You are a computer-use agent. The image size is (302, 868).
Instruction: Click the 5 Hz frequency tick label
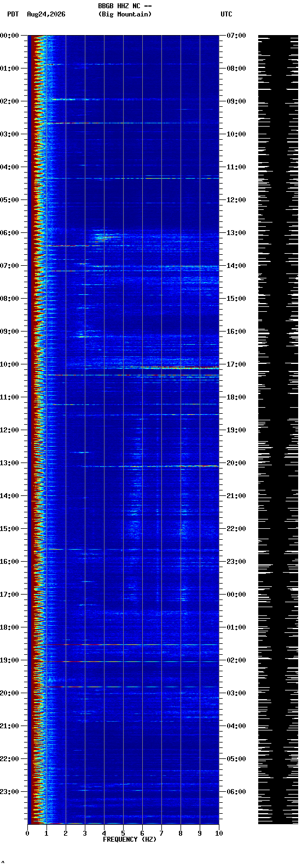click(123, 833)
